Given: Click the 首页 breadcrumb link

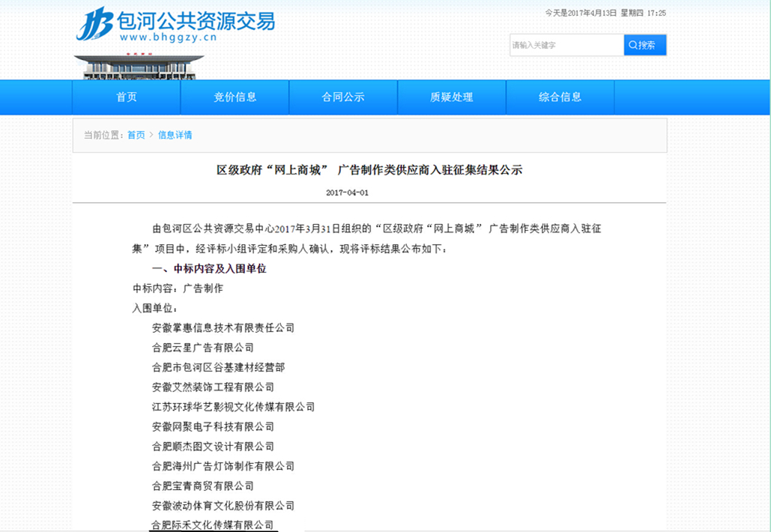Looking at the screenshot, I should [x=136, y=135].
